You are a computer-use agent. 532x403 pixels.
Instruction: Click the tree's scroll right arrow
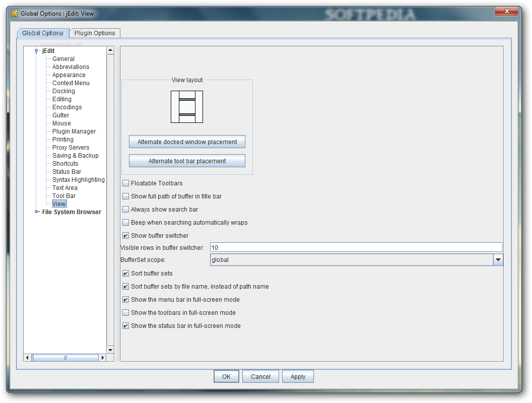[x=103, y=358]
